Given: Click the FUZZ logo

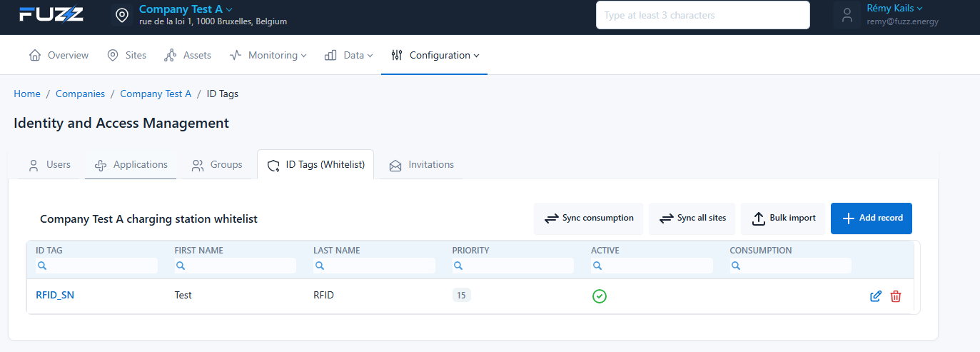Looking at the screenshot, I should coord(51,14).
